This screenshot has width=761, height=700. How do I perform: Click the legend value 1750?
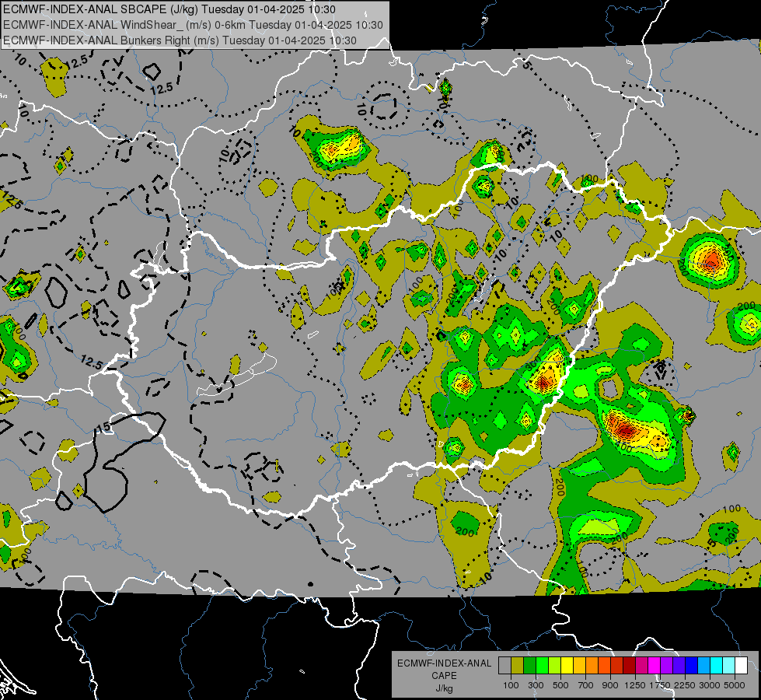coord(660,685)
